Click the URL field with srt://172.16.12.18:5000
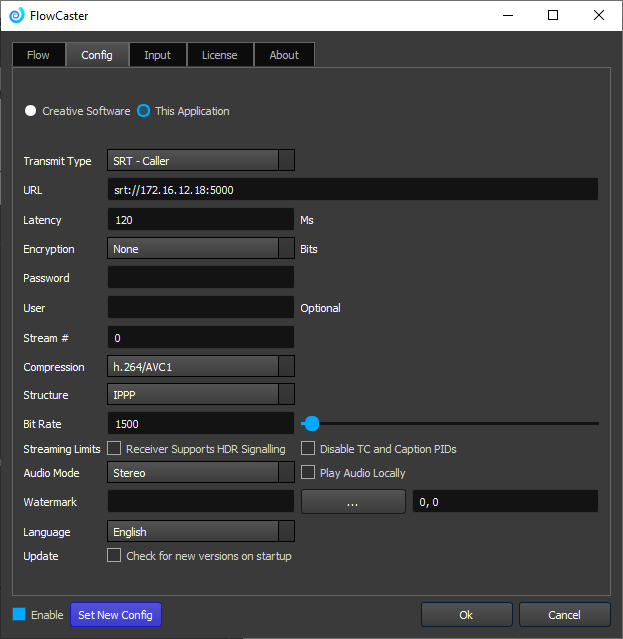Screen dimensions: 623x639 (x=353, y=189)
